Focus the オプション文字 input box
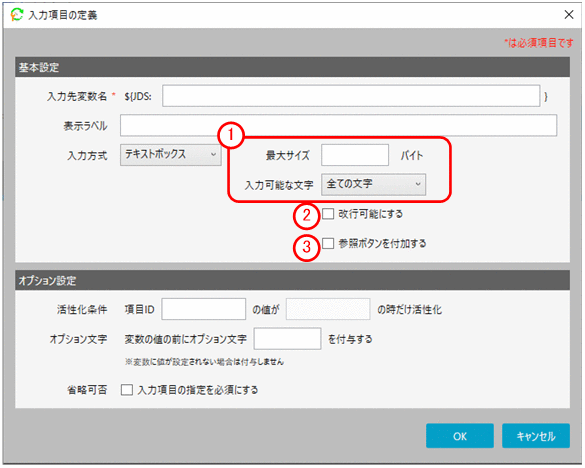 tap(287, 338)
